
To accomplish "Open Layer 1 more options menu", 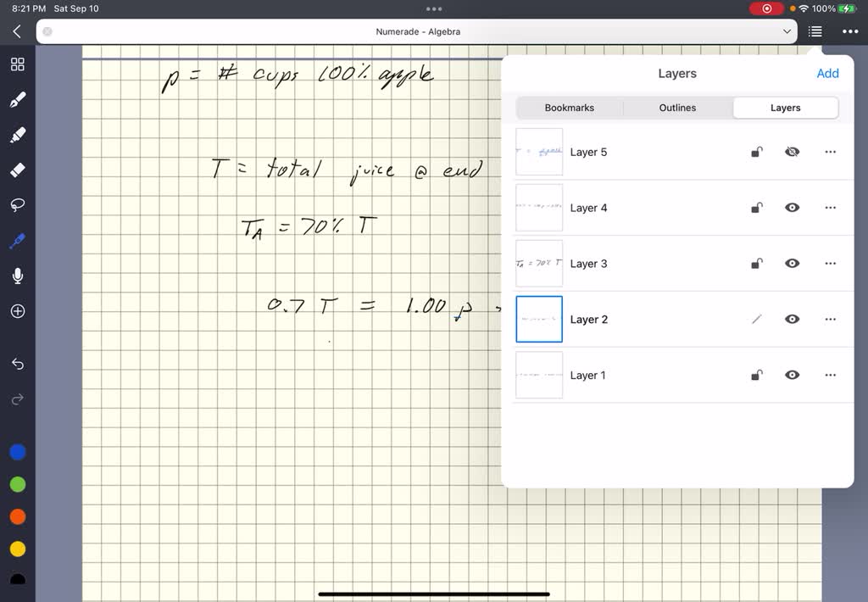I will tap(830, 375).
